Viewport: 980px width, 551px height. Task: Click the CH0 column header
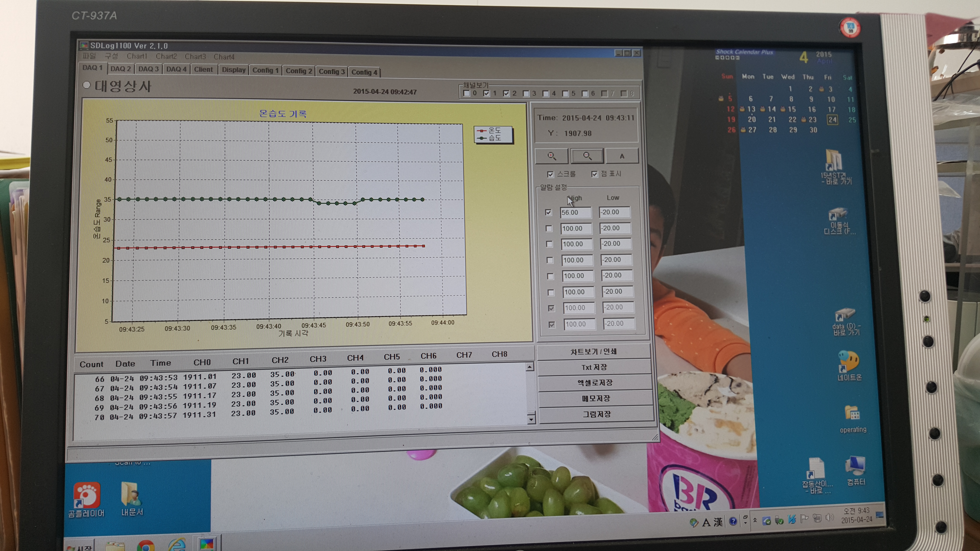[x=202, y=362]
